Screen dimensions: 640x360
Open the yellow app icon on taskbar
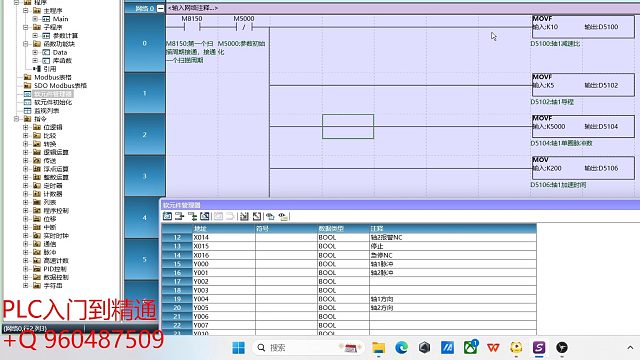click(x=516, y=348)
